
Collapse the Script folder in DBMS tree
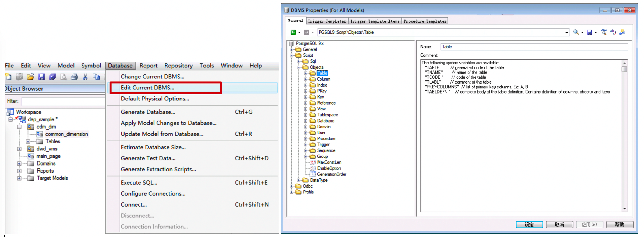[x=291, y=55]
